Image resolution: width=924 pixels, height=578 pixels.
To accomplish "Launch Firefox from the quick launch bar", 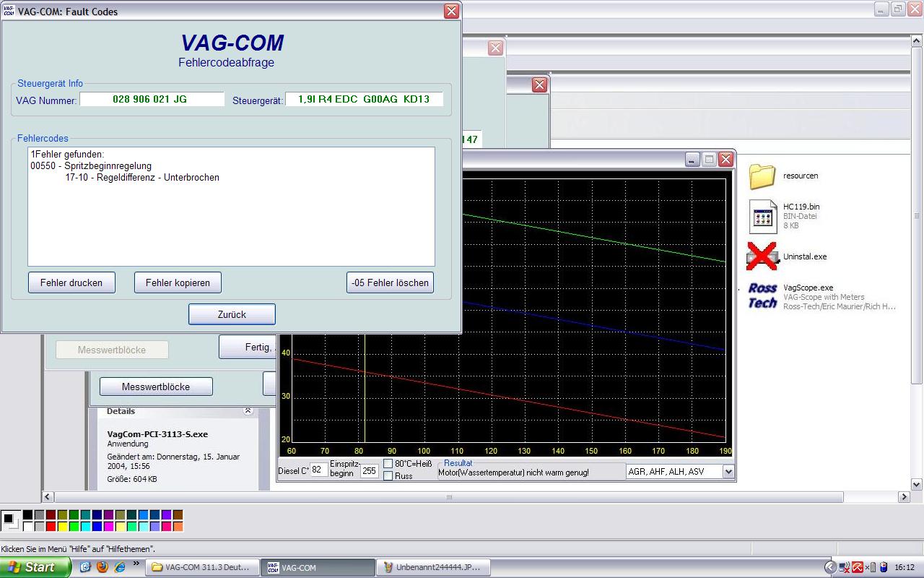I will (x=103, y=567).
